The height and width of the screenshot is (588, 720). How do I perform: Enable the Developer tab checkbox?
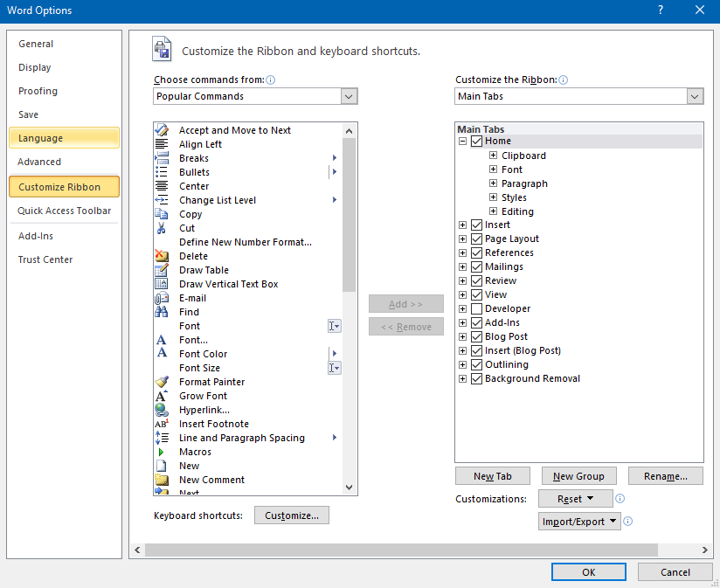477,308
